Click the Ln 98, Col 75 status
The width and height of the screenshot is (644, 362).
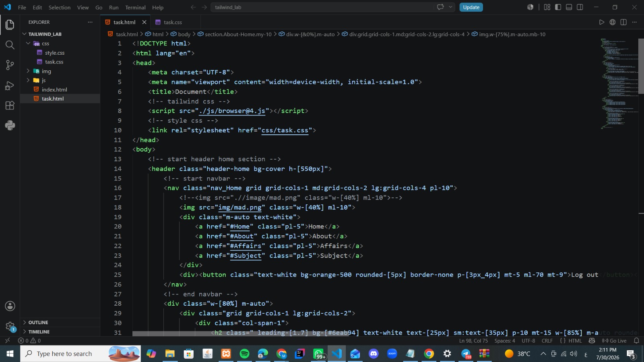[x=474, y=341]
